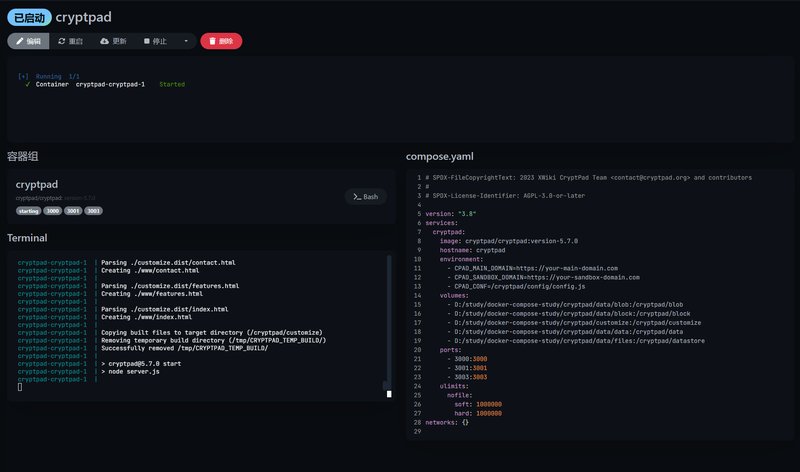Click the 'soft: 1000000' ulimit line
Screen dimensions: 800x472
click(478, 405)
